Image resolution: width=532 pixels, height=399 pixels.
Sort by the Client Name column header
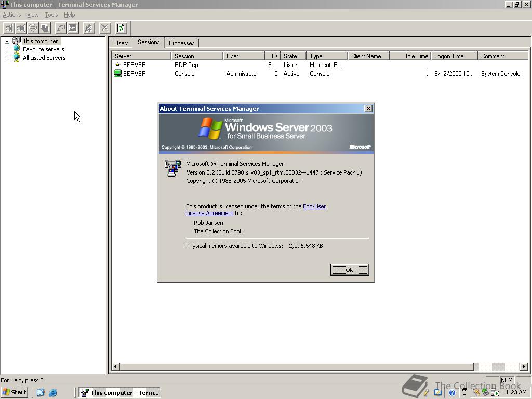(x=369, y=56)
